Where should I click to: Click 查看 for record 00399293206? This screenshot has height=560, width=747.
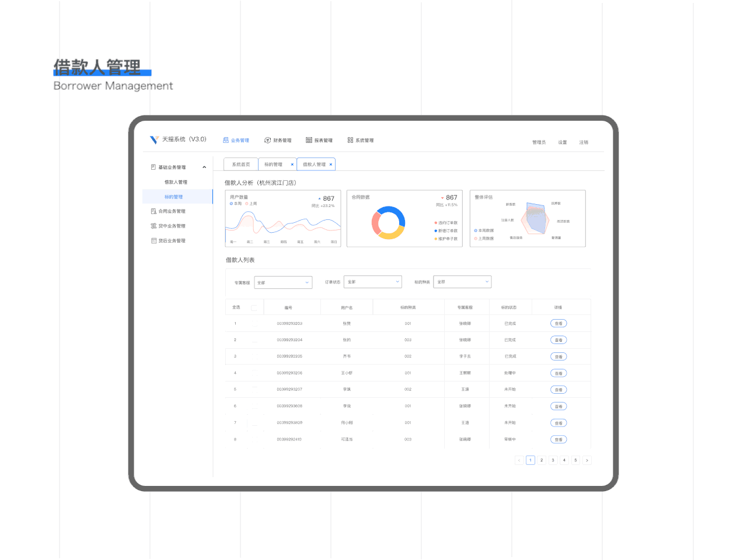coord(558,373)
